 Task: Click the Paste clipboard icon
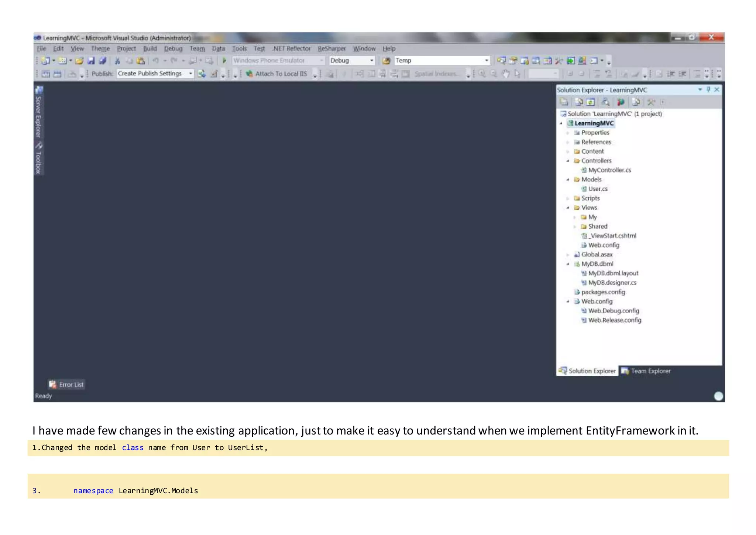140,61
